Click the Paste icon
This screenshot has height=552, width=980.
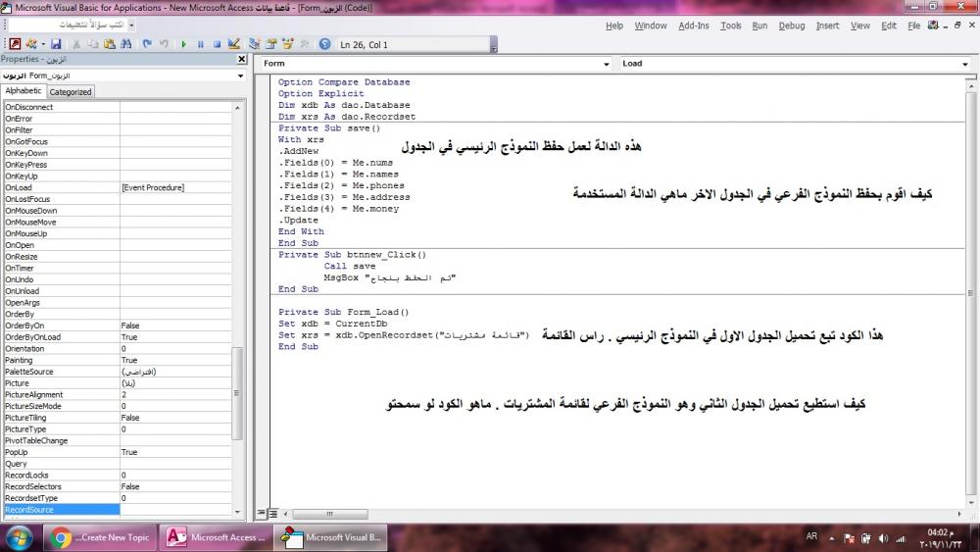click(110, 44)
